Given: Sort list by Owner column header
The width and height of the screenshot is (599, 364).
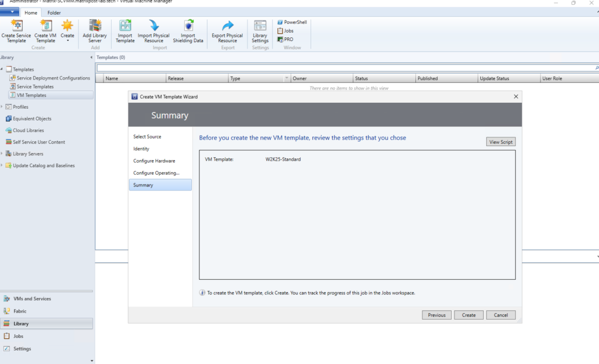Looking at the screenshot, I should tap(322, 78).
